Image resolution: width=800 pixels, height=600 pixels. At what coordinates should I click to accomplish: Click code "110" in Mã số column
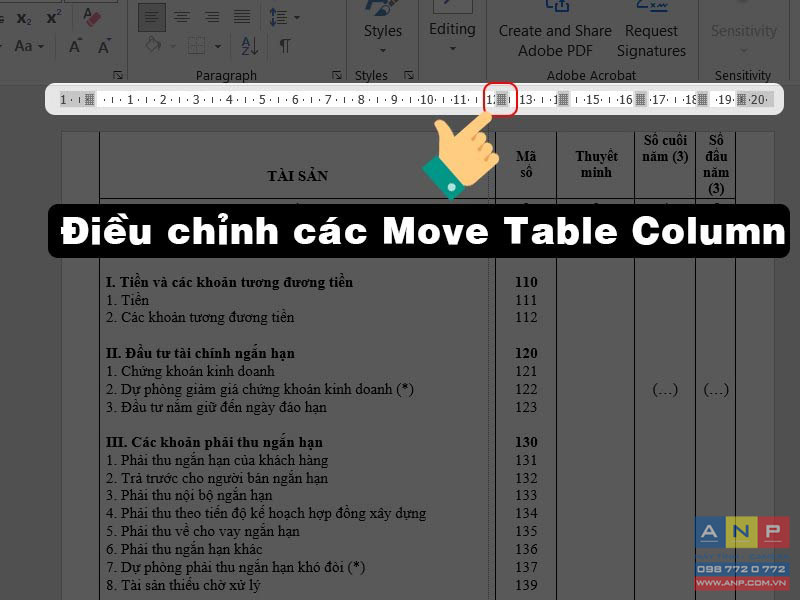click(x=526, y=282)
